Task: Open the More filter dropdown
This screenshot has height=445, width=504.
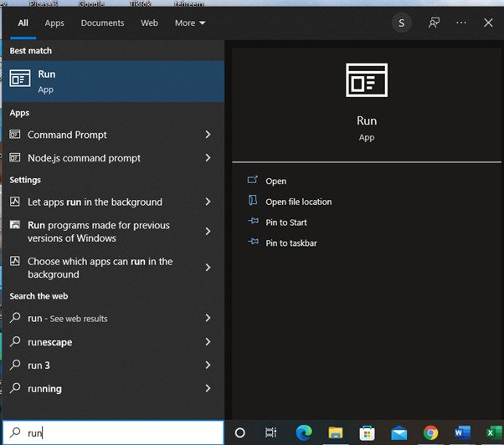Action: (x=190, y=23)
